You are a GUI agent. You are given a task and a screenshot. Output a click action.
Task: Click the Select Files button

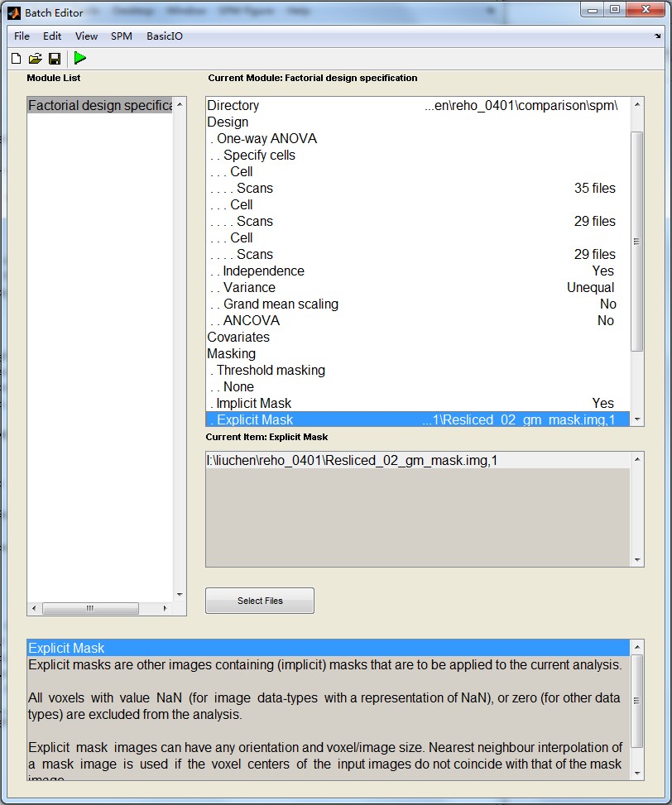coord(260,601)
